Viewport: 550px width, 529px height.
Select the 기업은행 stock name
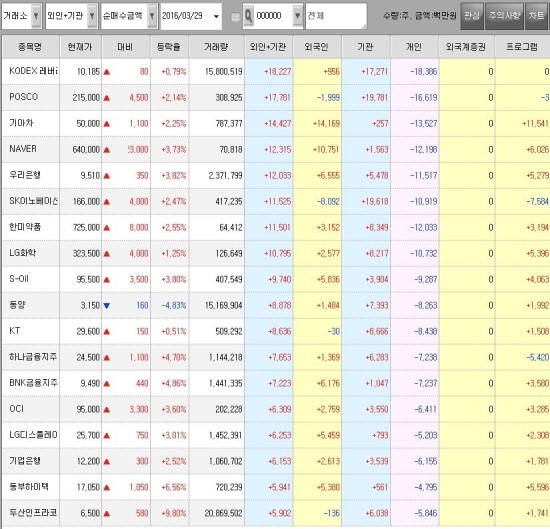pyautogui.click(x=25, y=461)
